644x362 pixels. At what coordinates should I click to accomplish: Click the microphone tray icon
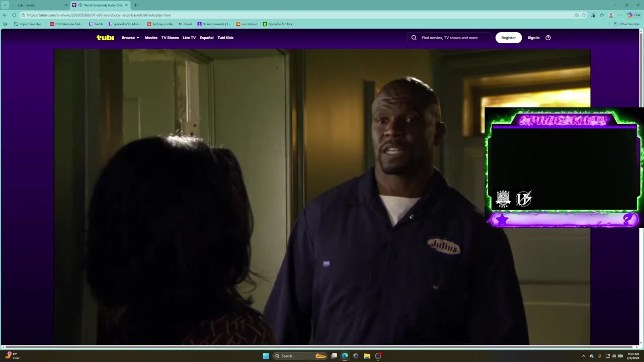click(599, 356)
